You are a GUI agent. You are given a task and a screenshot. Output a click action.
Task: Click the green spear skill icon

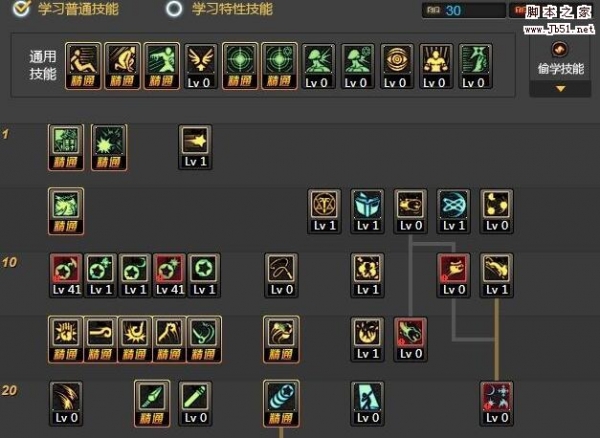152,403
